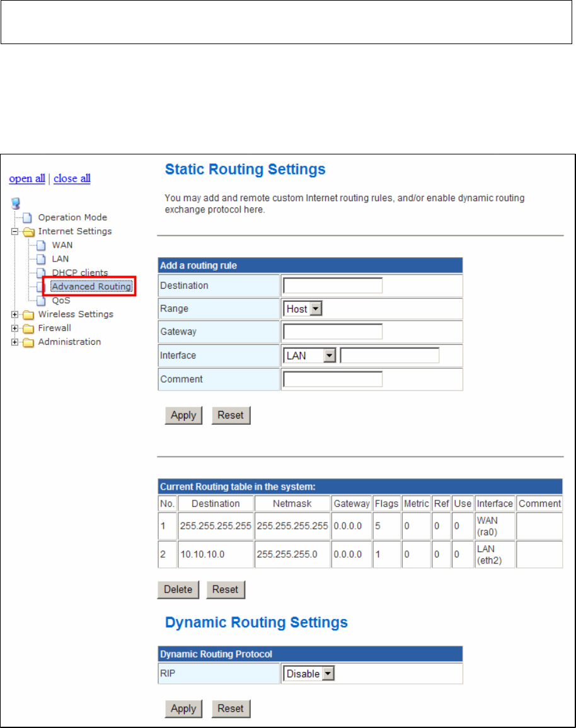Viewport: 576px width, 728px height.
Task: Click the LAN page icon in the tree
Action: point(42,259)
